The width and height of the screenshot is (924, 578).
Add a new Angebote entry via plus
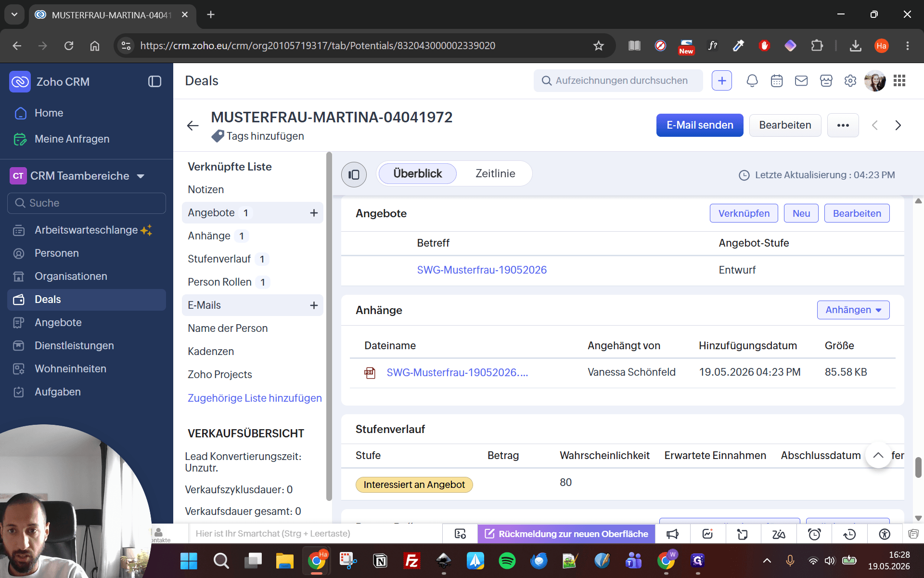coord(314,213)
